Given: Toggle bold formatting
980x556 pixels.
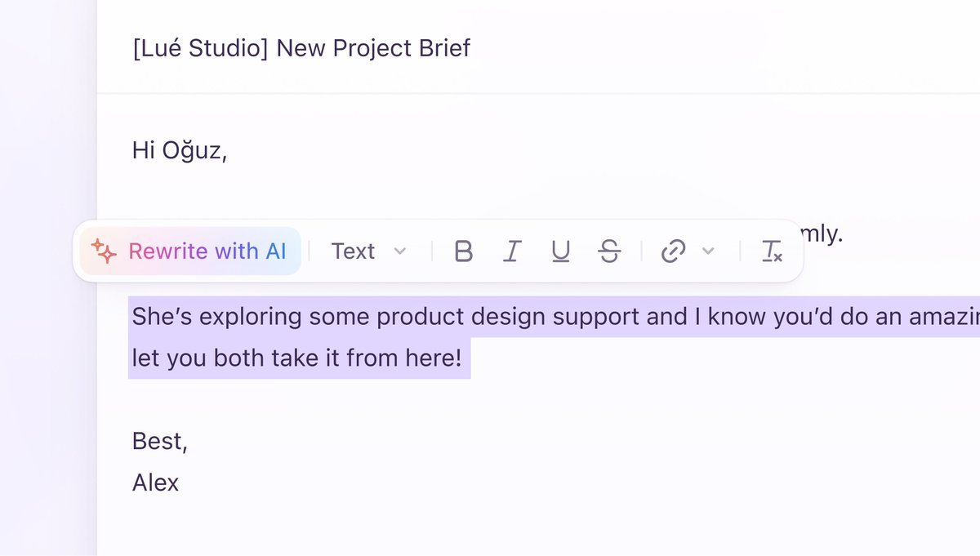Looking at the screenshot, I should tap(463, 251).
